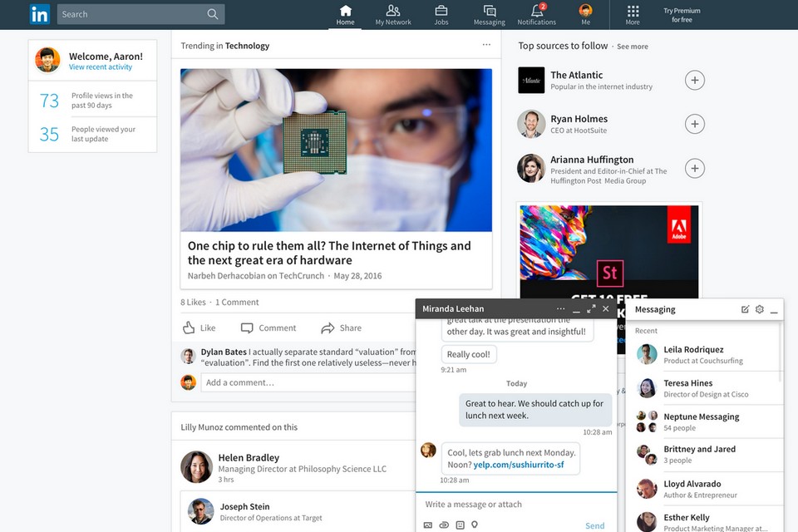798x532 pixels.
Task: Open Leila Rodriquez conversation
Action: click(706, 354)
